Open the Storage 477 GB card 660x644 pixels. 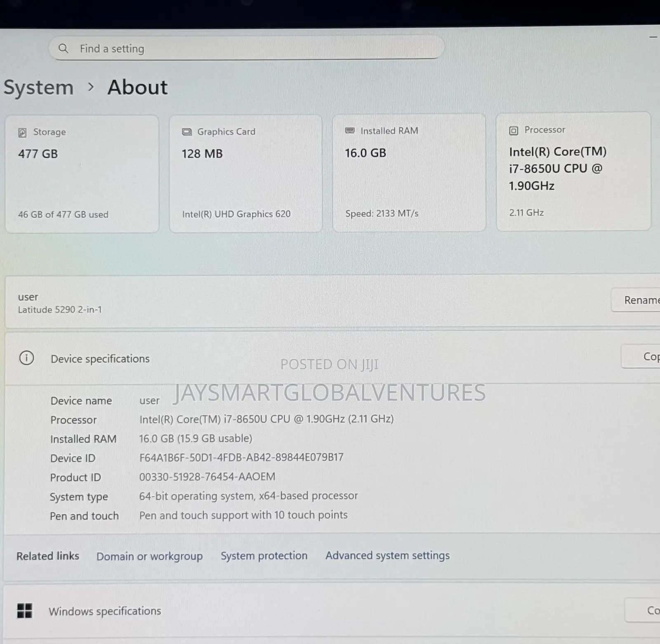82,174
